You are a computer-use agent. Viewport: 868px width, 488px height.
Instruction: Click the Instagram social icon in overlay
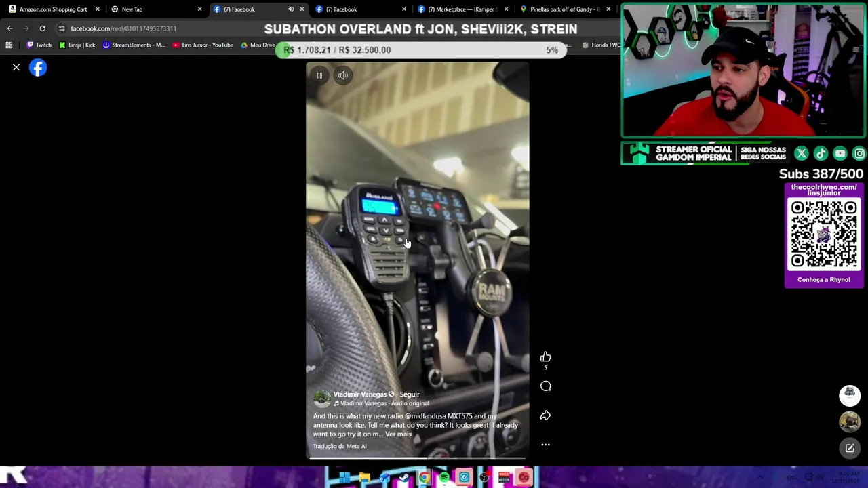pyautogui.click(x=859, y=154)
